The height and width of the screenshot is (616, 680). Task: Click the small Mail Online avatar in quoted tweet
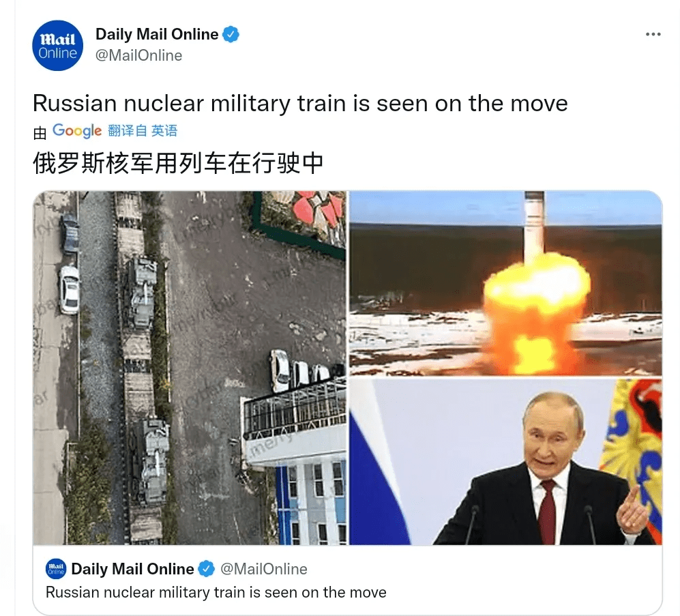pyautogui.click(x=56, y=569)
